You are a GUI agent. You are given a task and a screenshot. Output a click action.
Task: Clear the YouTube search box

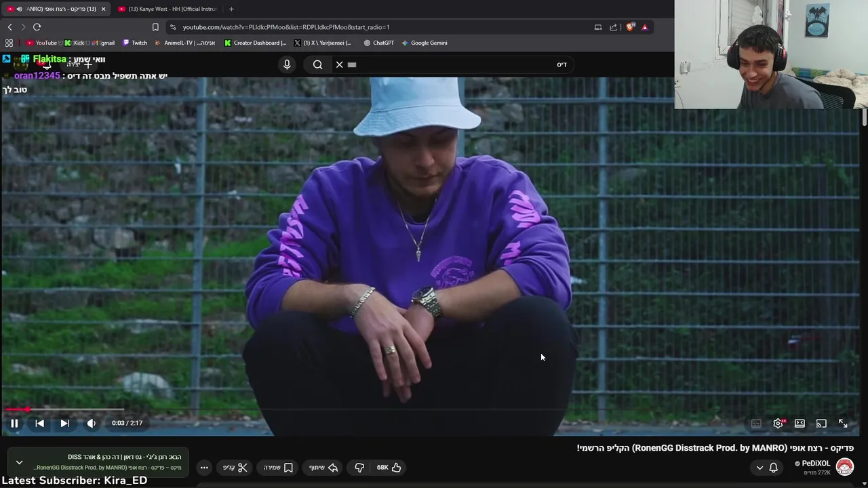(340, 64)
